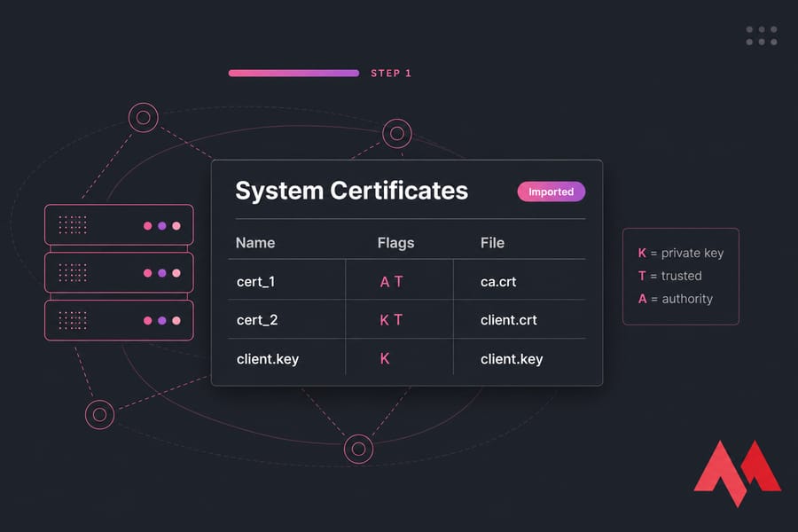The image size is (798, 532).
Task: Click the K flag in client.key row
Action: click(385, 359)
